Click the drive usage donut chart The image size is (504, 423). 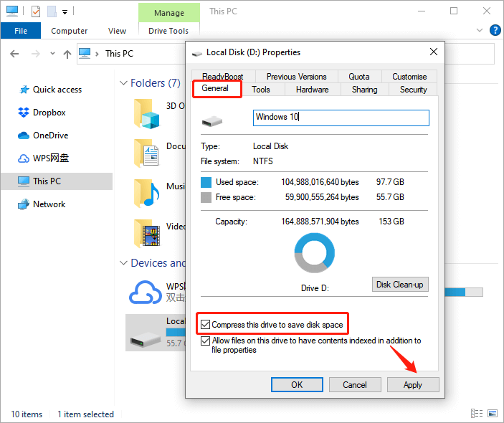click(x=314, y=253)
